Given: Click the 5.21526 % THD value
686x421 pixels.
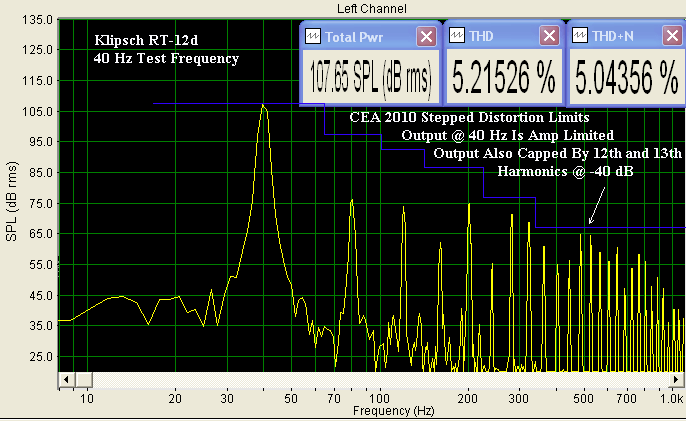Looking at the screenshot, I should tap(504, 77).
